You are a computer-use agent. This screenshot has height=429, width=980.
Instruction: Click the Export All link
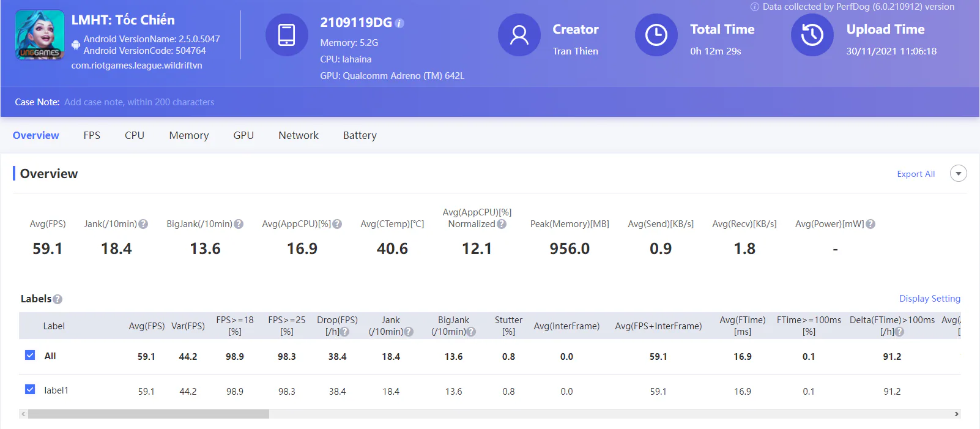pos(916,174)
